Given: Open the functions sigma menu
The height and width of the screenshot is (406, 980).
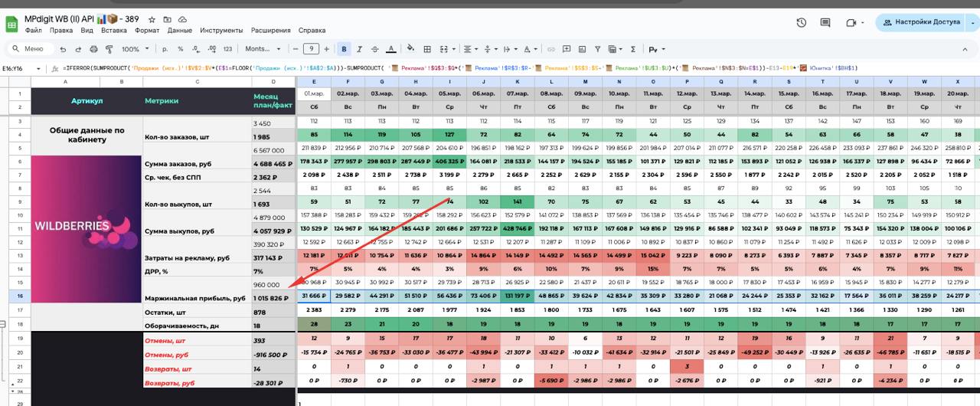Looking at the screenshot, I should [632, 49].
